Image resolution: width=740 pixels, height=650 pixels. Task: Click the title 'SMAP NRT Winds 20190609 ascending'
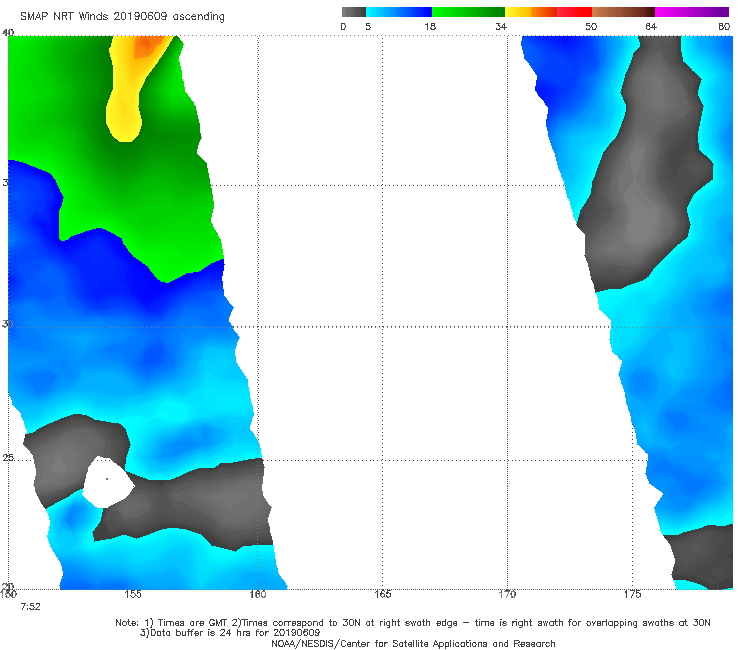pos(122,17)
